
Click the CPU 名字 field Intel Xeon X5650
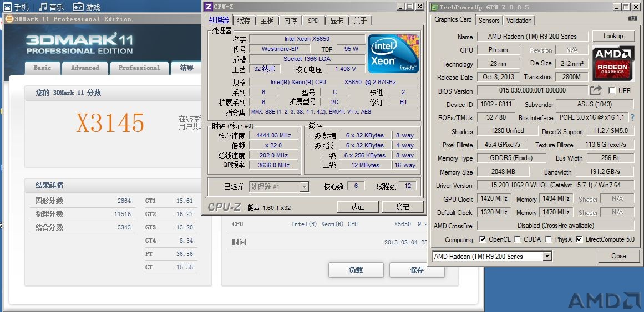[x=307, y=39]
